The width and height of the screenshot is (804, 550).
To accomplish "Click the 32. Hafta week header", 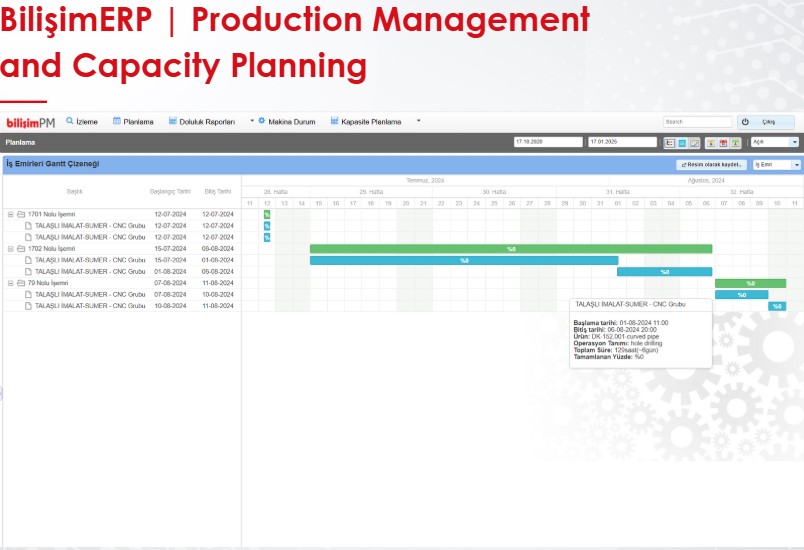I will click(741, 192).
